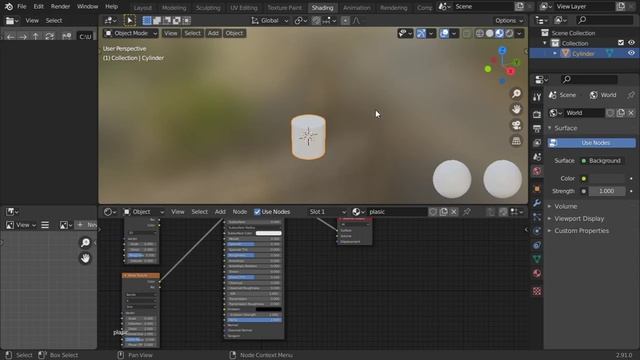The width and height of the screenshot is (640, 360).
Task: Click the Blender logo icon
Action: click(9, 7)
